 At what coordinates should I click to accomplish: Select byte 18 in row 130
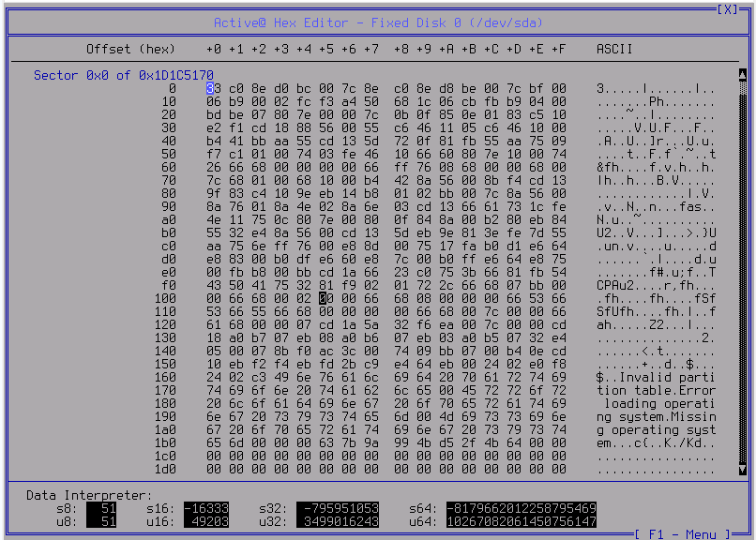(214, 338)
